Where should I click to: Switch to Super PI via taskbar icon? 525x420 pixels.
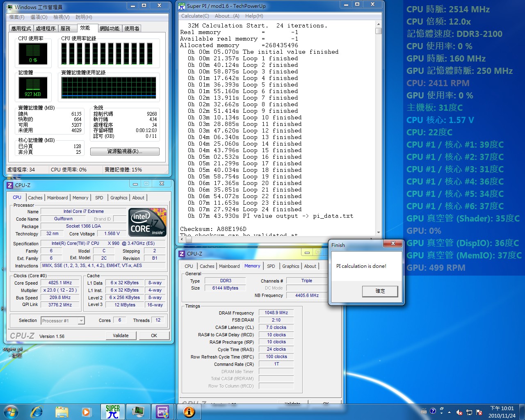[112, 411]
